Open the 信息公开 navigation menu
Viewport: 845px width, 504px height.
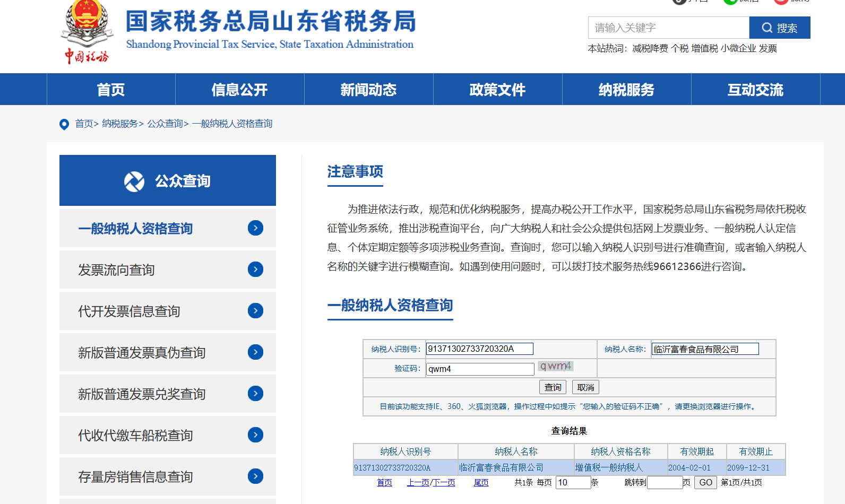[239, 90]
